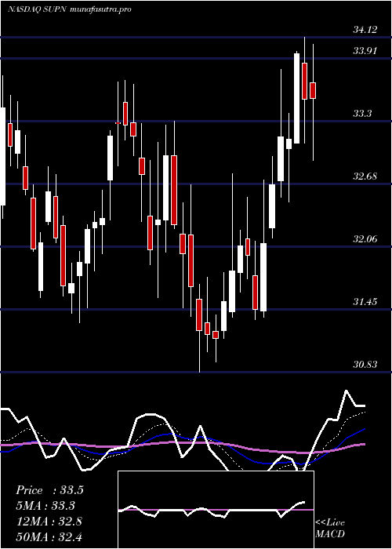Viewport: 392px width, 549px height.
Task: Click the 32.06 price level label
Action: coord(365,239)
